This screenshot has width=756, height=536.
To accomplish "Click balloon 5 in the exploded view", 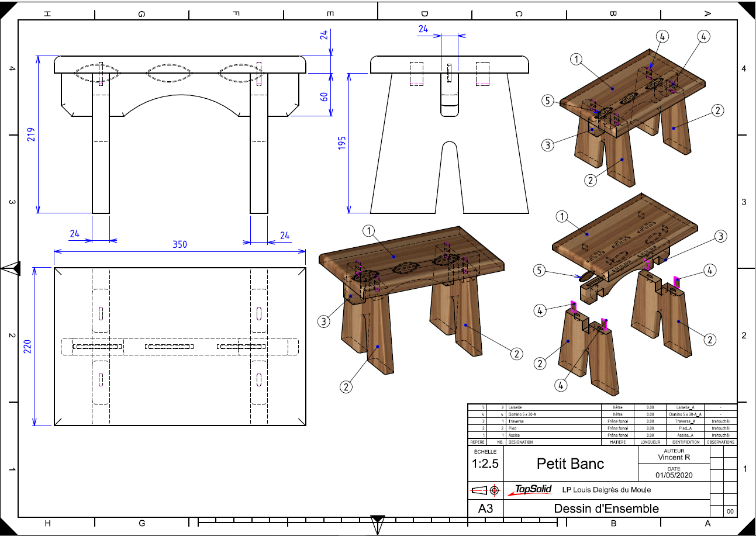I will point(540,270).
